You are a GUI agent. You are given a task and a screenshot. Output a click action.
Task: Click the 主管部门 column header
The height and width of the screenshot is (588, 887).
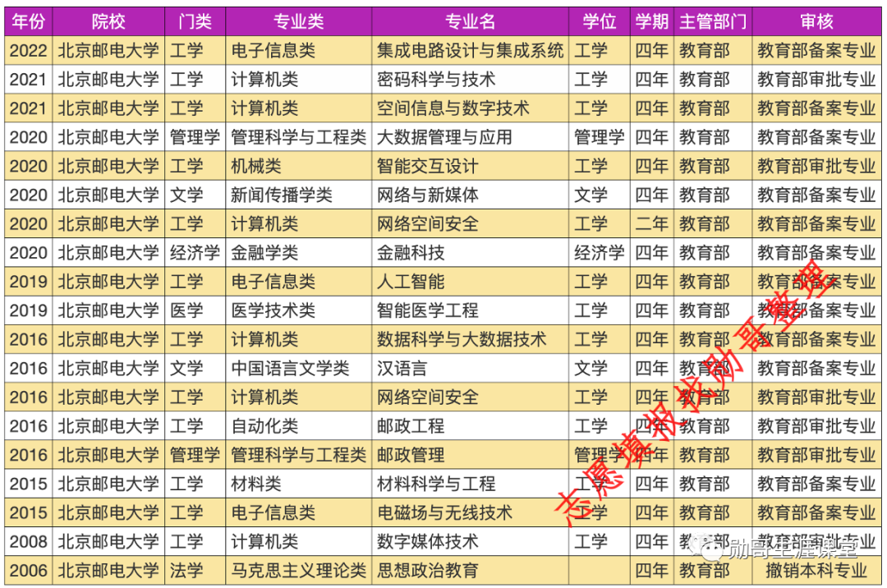713,21
